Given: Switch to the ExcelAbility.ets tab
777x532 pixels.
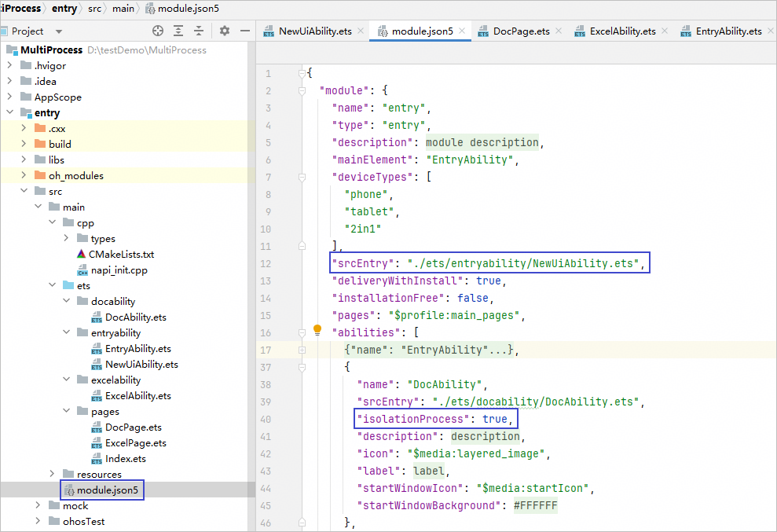Looking at the screenshot, I should pyautogui.click(x=622, y=31).
